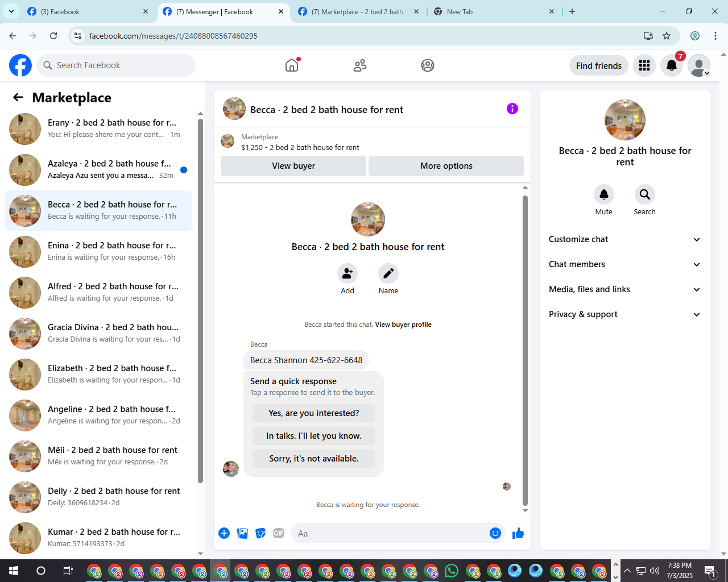
Task: Open Task View on the taskbar
Action: pyautogui.click(x=68, y=571)
